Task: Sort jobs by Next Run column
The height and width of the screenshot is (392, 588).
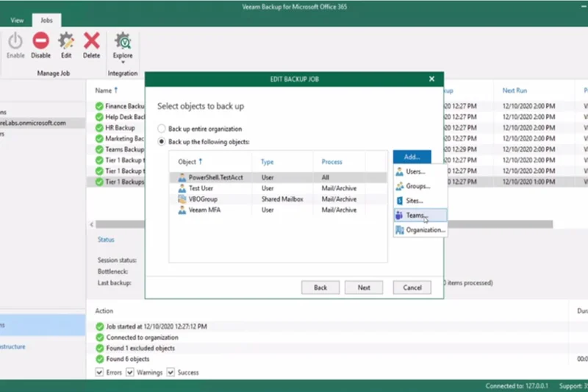Action: pos(514,90)
